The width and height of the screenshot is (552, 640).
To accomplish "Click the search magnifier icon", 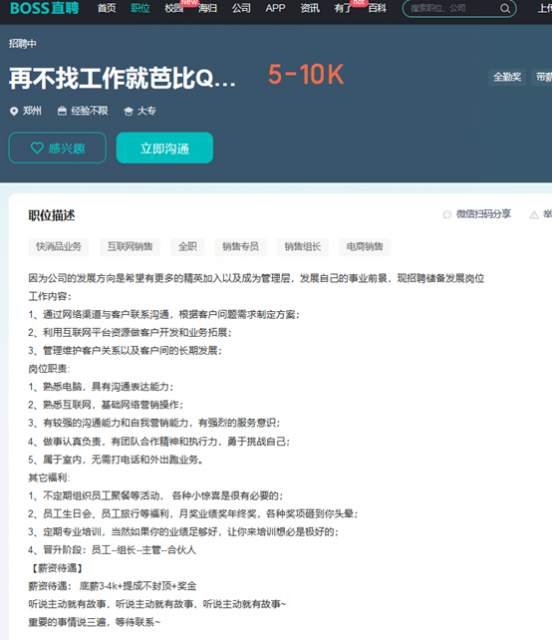I will (x=505, y=8).
